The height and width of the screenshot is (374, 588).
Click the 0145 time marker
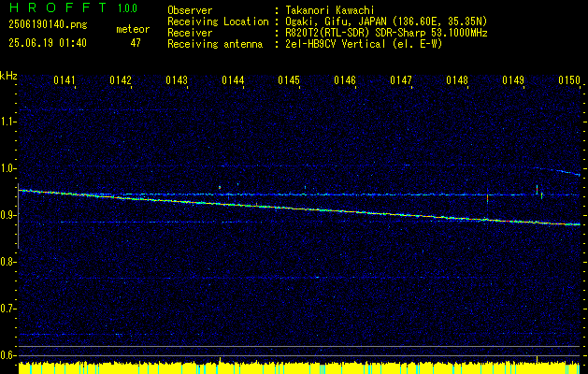click(289, 80)
